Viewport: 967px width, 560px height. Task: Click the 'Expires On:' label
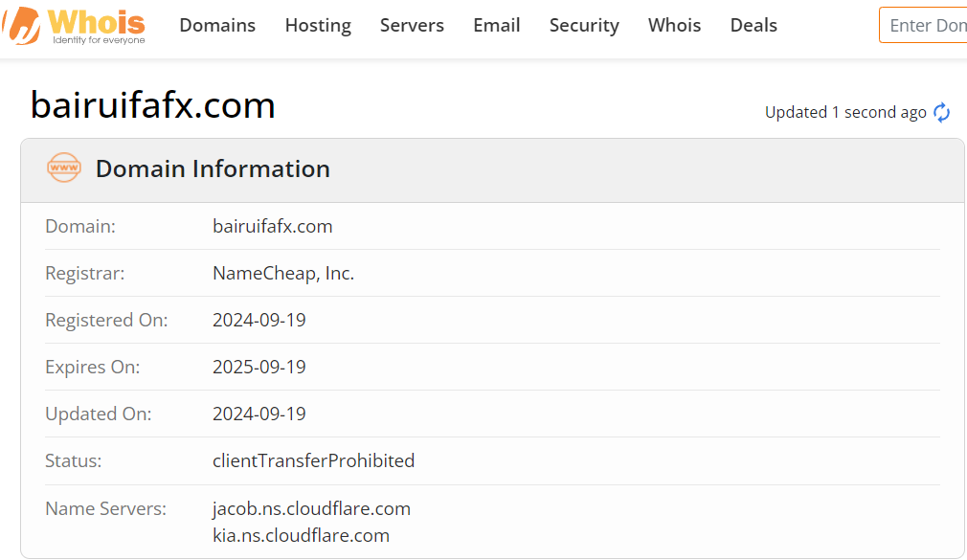point(93,367)
